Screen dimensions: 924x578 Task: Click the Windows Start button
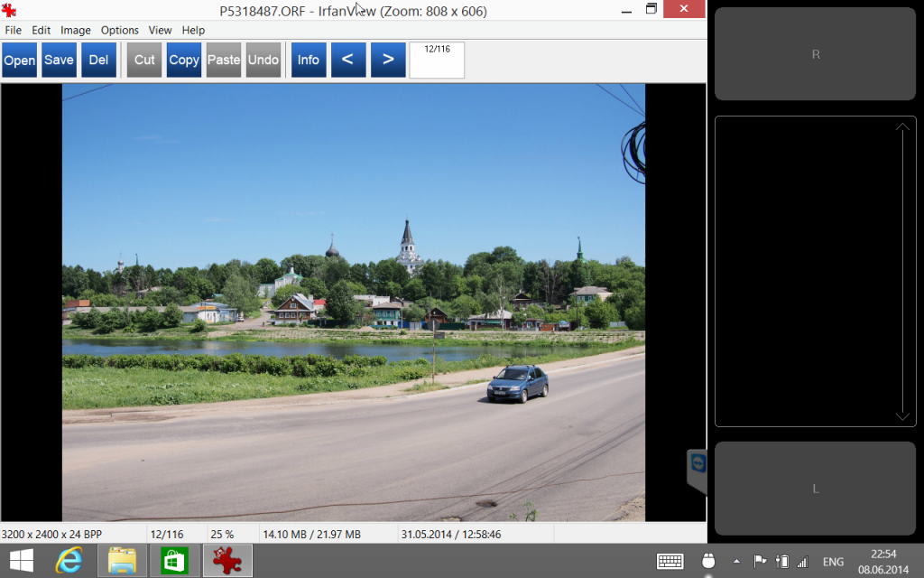[x=20, y=561]
